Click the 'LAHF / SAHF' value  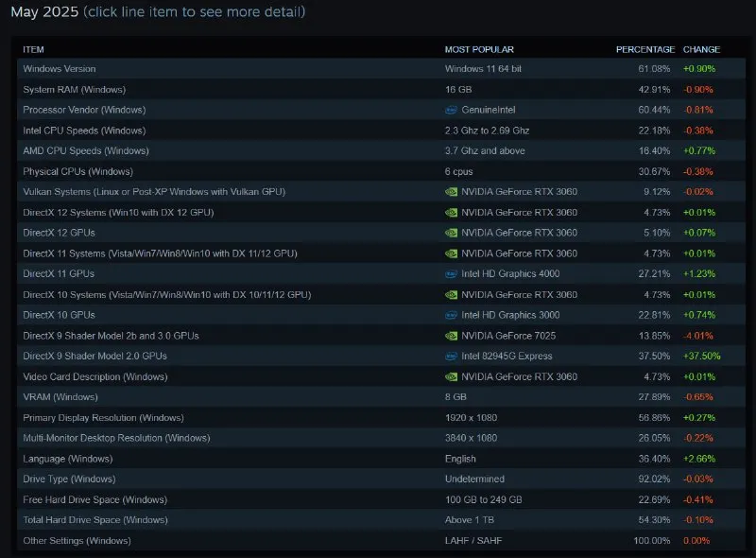point(473,541)
